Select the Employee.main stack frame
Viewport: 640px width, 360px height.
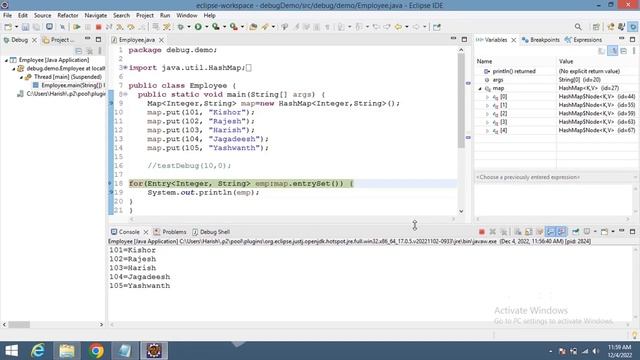pyautogui.click(x=69, y=85)
